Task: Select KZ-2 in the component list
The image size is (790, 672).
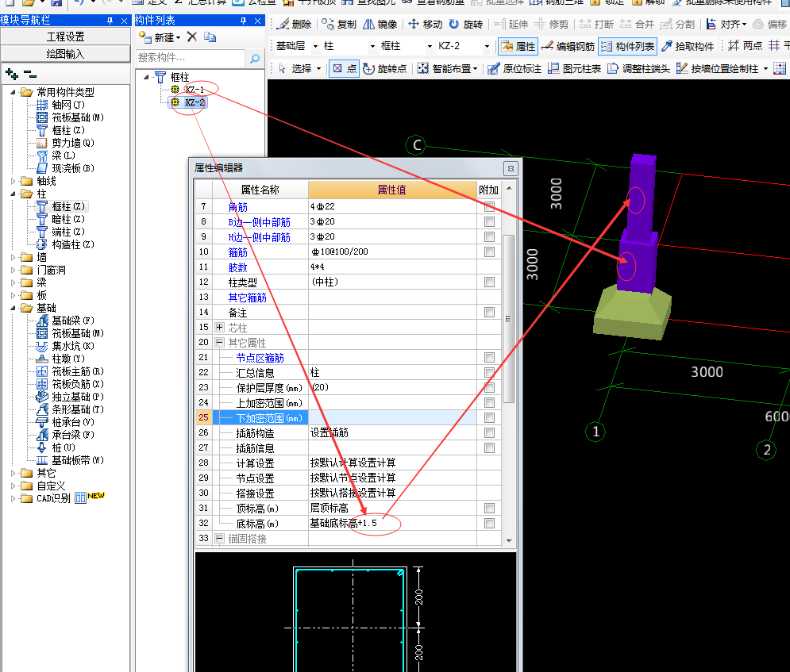Action: (195, 102)
